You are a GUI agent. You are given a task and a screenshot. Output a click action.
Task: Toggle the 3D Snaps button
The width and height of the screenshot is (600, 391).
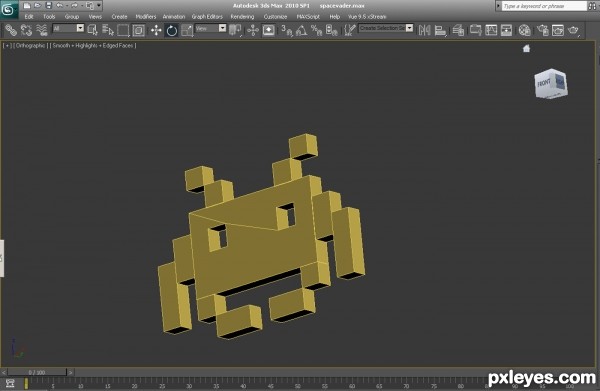pos(287,30)
